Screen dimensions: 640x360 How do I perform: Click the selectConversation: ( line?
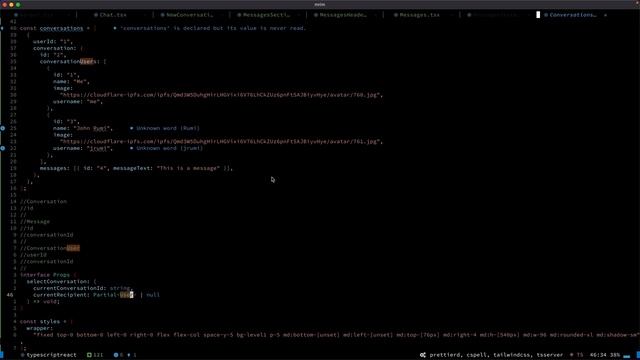coord(61,282)
